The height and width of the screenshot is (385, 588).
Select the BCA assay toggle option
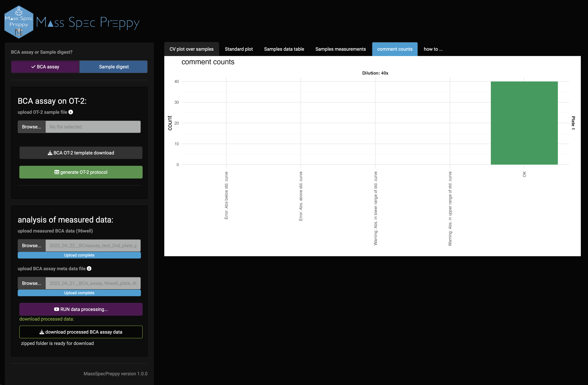(x=45, y=67)
